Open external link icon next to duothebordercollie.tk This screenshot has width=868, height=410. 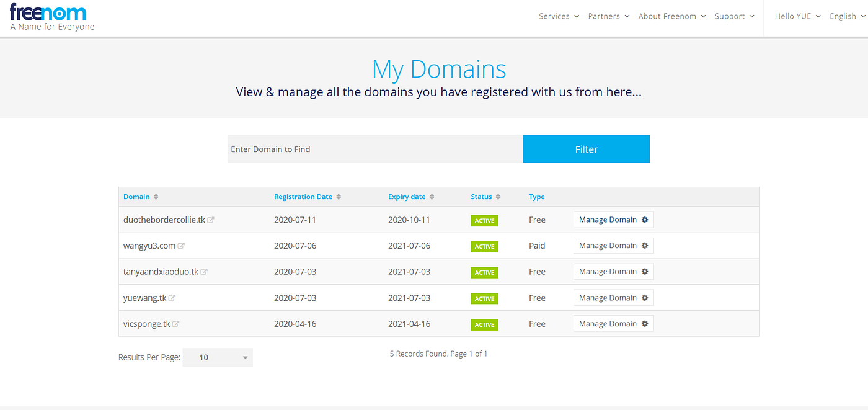coord(211,220)
